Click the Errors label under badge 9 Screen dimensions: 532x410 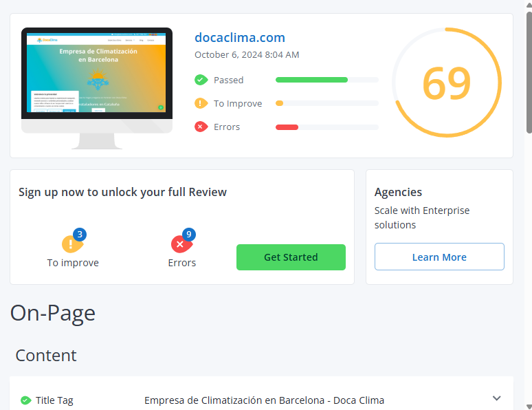182,263
